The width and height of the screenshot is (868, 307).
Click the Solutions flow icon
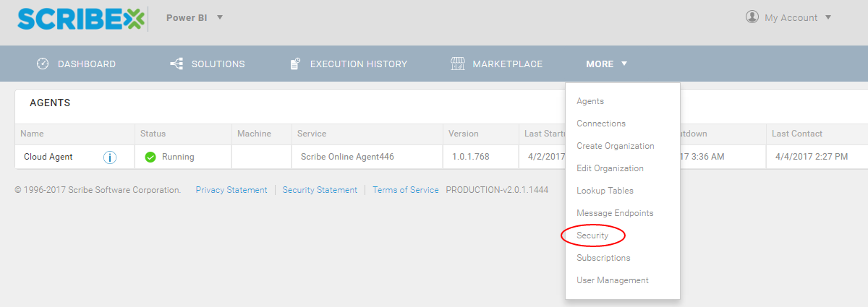pos(176,64)
